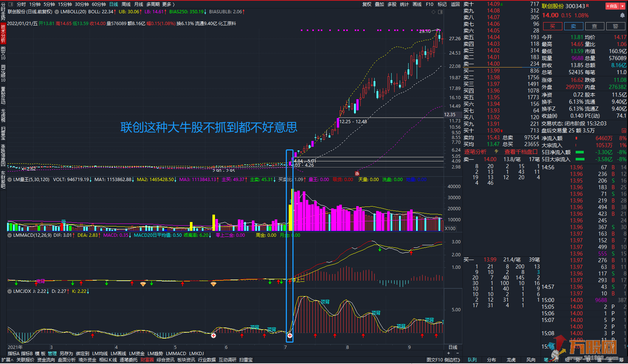Click the R badge after stock code 300343
Screen dimensions: 628x364
[x=587, y=6]
